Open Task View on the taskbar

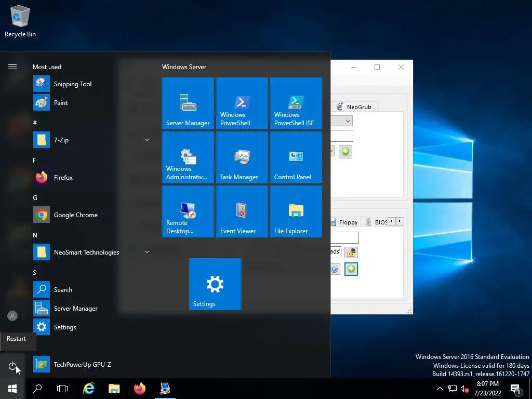[62, 389]
